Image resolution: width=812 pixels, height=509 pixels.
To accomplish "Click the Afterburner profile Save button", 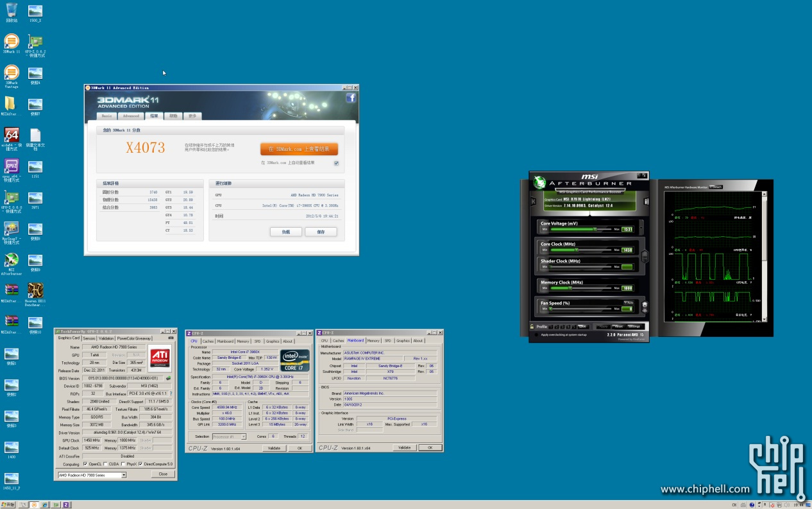I will pyautogui.click(x=582, y=327).
